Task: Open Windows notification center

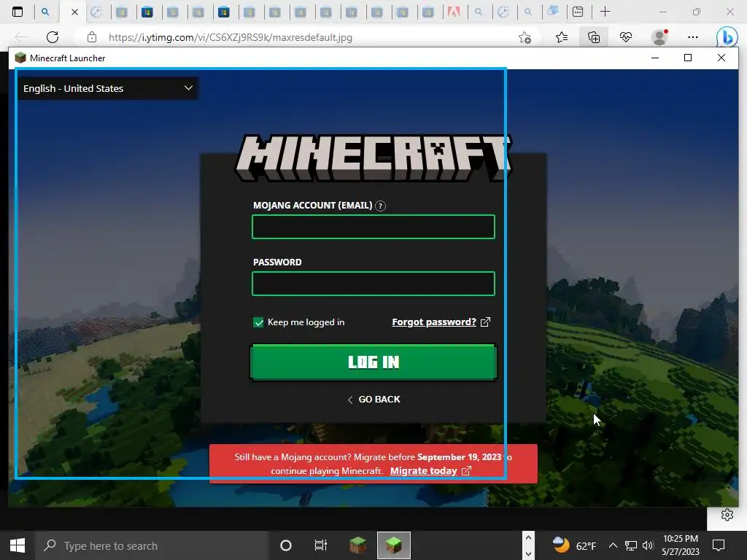Action: (x=719, y=545)
